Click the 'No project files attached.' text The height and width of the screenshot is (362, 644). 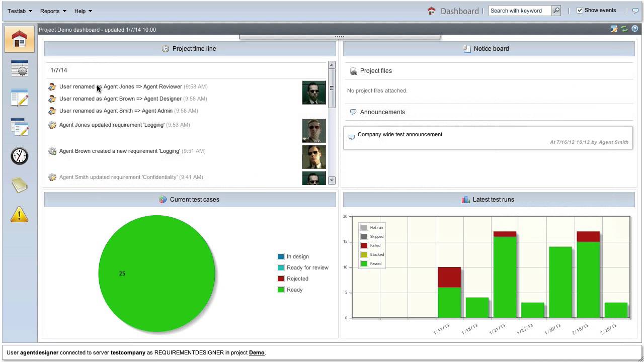(377, 90)
